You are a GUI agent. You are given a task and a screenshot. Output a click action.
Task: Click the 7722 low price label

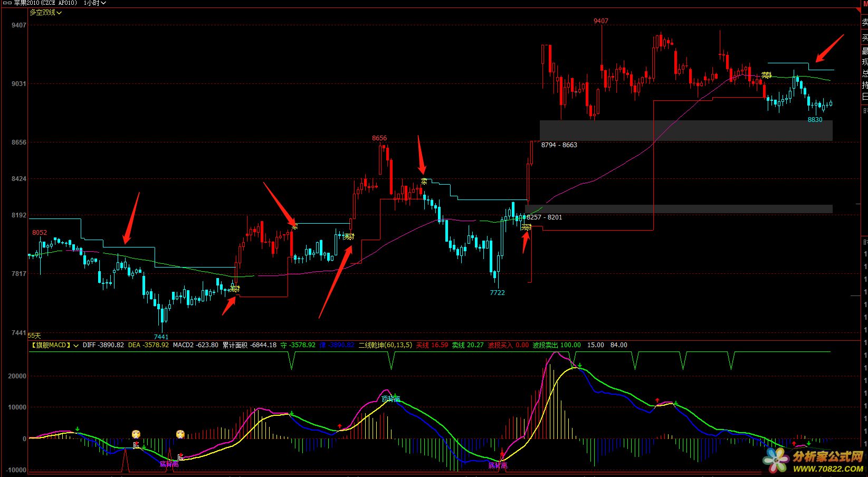click(497, 292)
